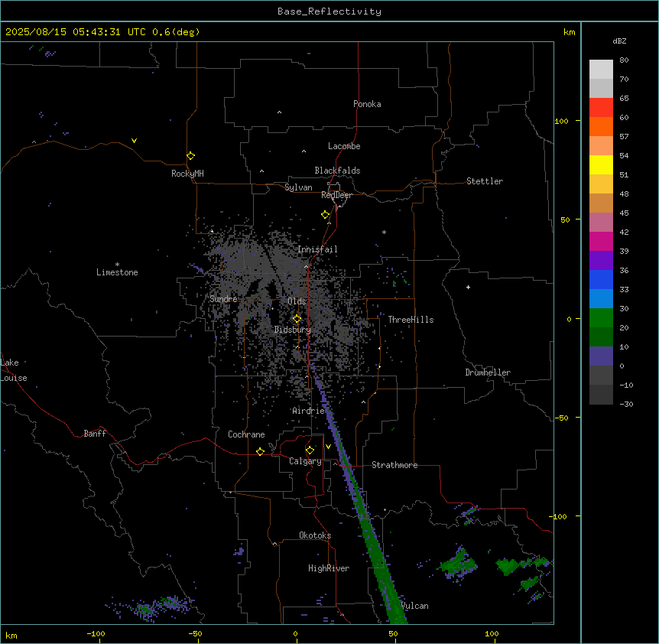Click the asterisk marker above Limestone
Screen dimensions: 659x644
(x=117, y=265)
